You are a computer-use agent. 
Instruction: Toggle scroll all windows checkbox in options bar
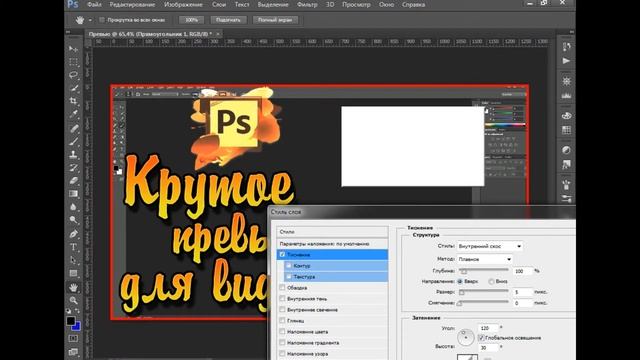(102, 20)
